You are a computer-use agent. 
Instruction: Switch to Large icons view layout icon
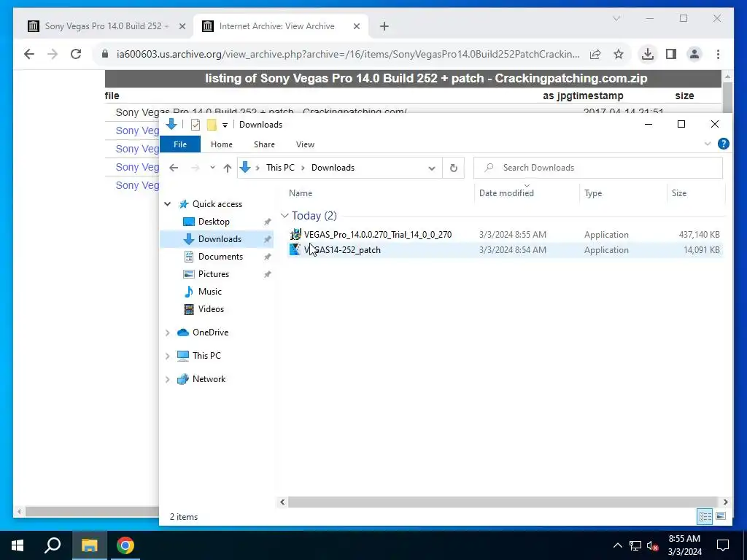click(721, 517)
